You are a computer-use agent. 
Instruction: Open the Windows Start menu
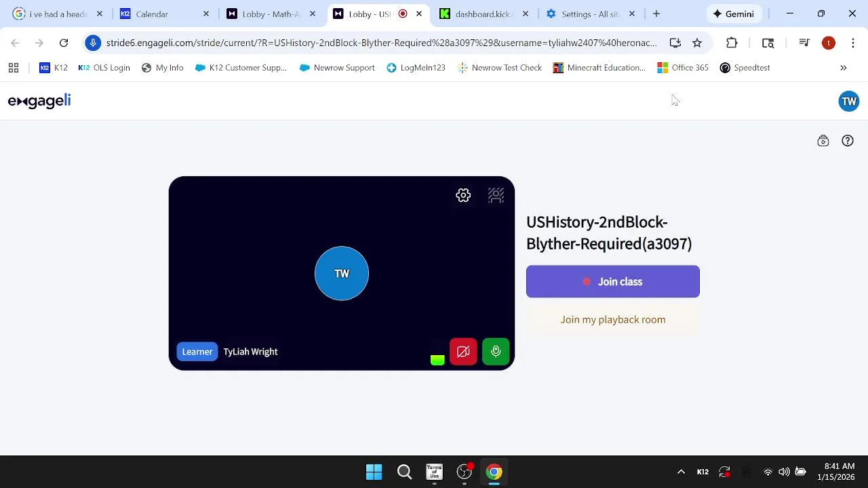coord(374,472)
